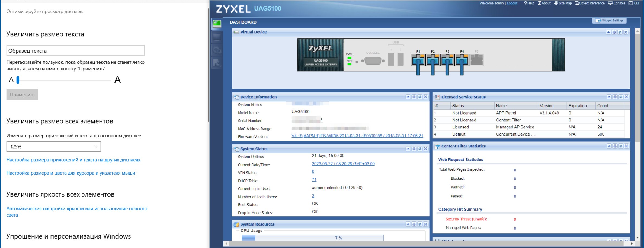Viewport: 644px width, 248px height.
Task: Sort licensed services by Name column
Action: point(515,106)
